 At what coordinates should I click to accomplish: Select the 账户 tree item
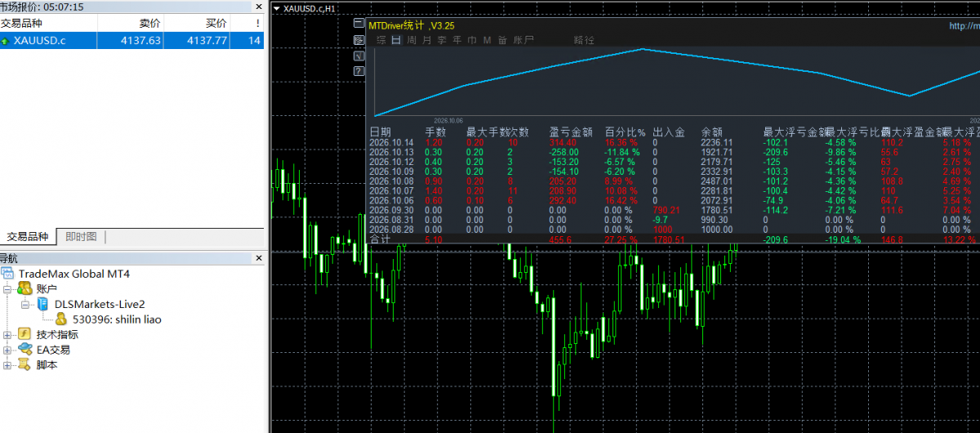(47, 288)
